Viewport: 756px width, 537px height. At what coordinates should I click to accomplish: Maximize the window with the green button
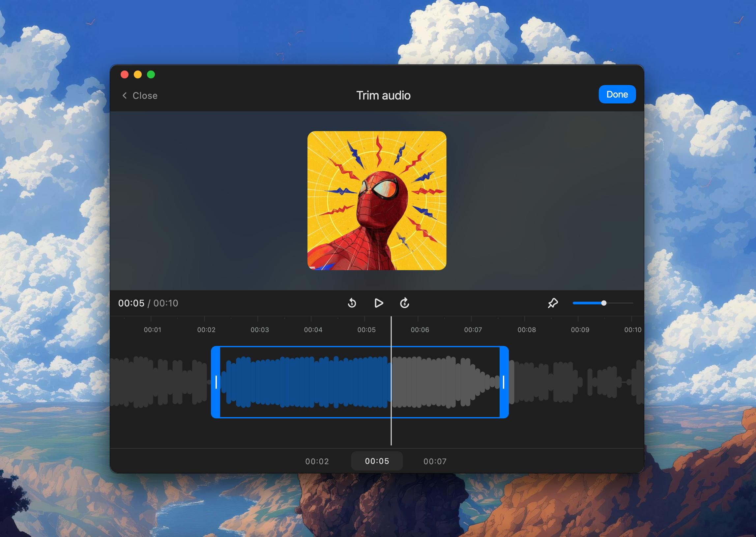click(x=151, y=74)
